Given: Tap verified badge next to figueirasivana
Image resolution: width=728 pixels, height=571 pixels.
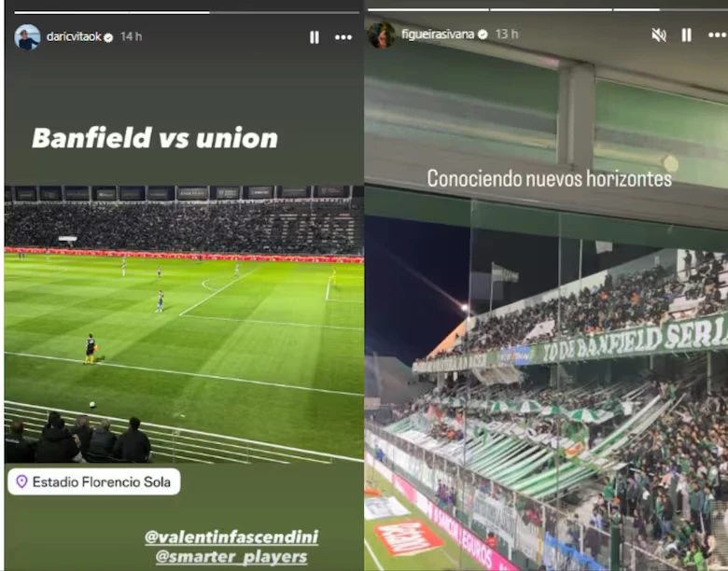Looking at the screenshot, I should 483,35.
